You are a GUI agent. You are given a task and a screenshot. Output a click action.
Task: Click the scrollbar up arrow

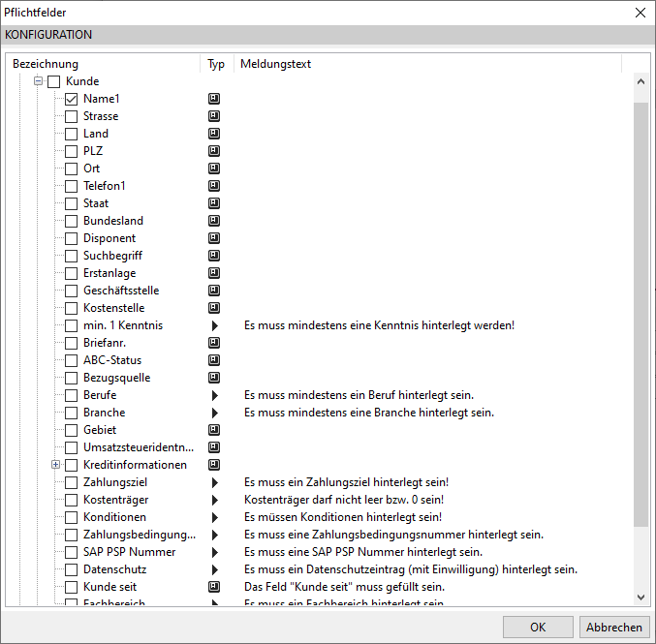[x=640, y=81]
